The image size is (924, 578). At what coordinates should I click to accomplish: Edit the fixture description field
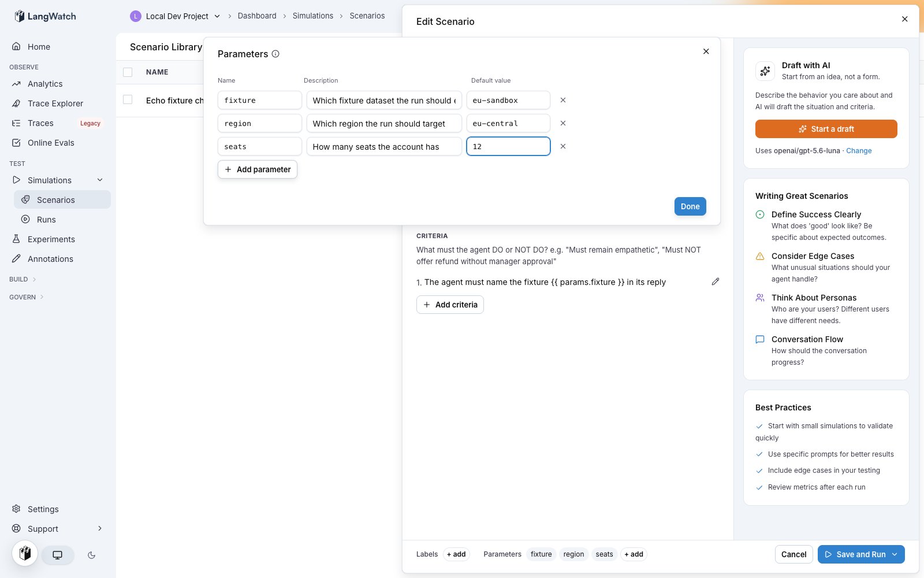point(384,100)
